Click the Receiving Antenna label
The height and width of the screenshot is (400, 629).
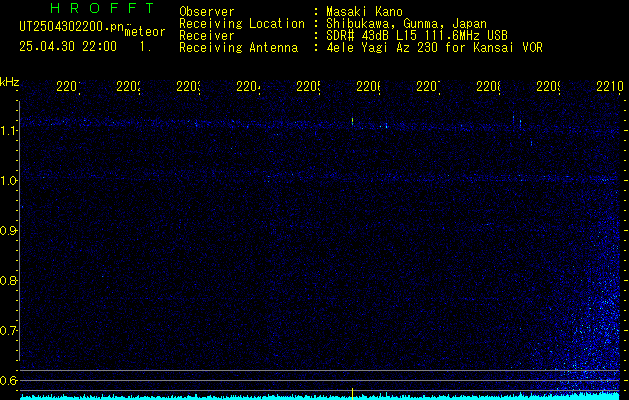coord(238,48)
